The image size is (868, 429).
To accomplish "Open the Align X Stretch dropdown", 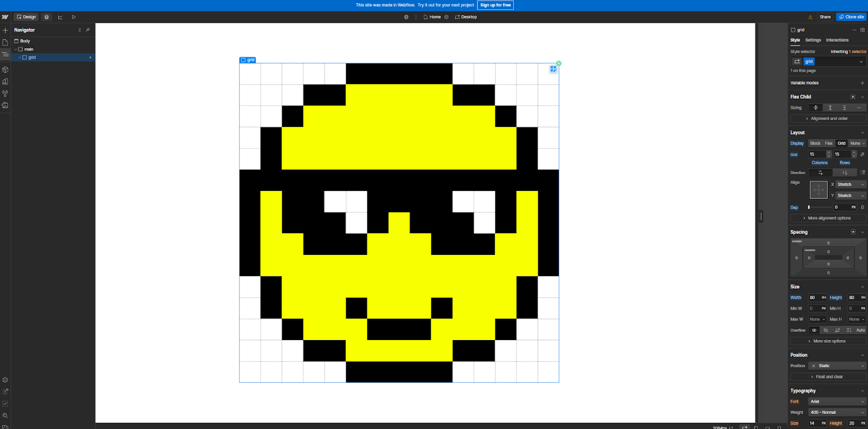I will (x=851, y=184).
